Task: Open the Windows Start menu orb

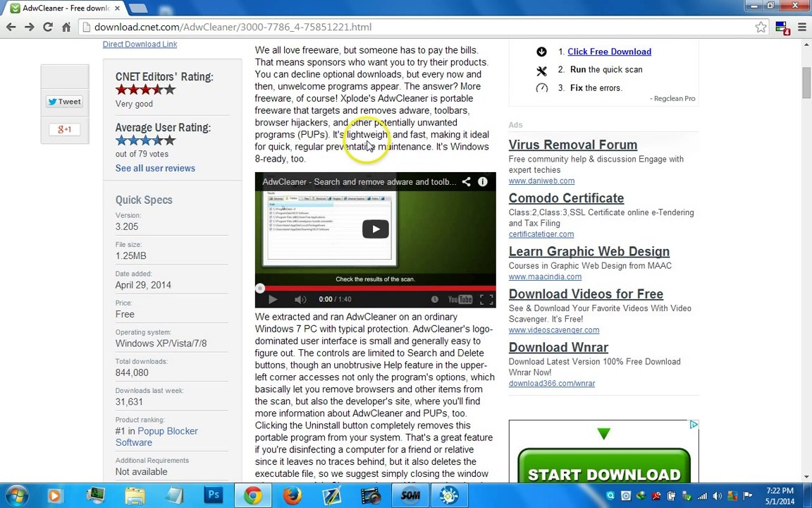Action: click(x=16, y=495)
